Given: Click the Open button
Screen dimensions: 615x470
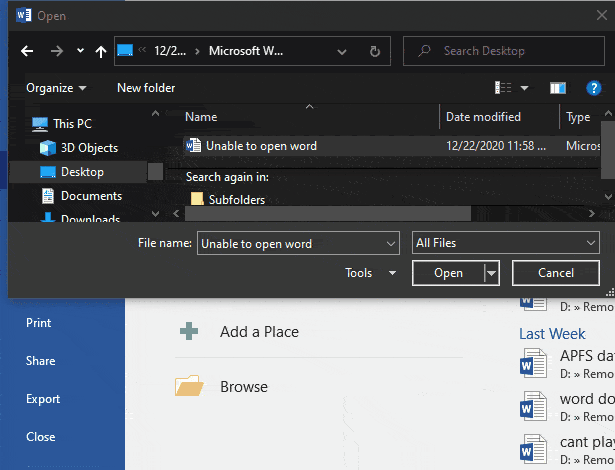Looking at the screenshot, I should [x=448, y=273].
